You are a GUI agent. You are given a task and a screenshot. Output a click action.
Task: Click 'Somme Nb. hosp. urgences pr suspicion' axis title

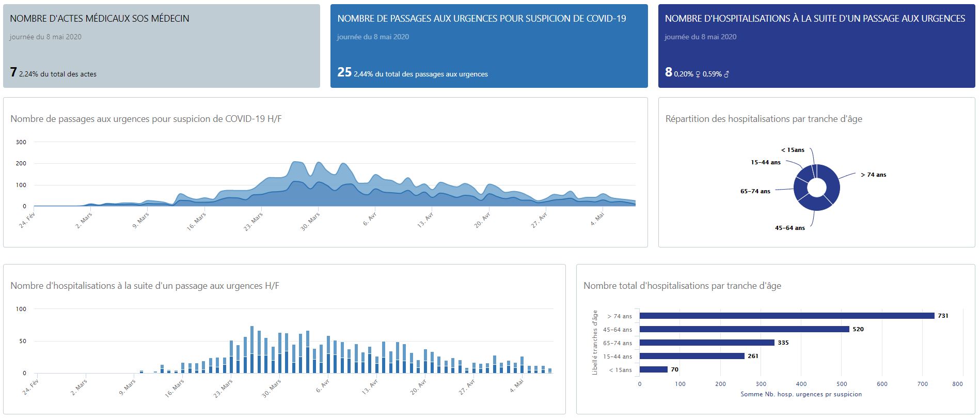point(801,394)
